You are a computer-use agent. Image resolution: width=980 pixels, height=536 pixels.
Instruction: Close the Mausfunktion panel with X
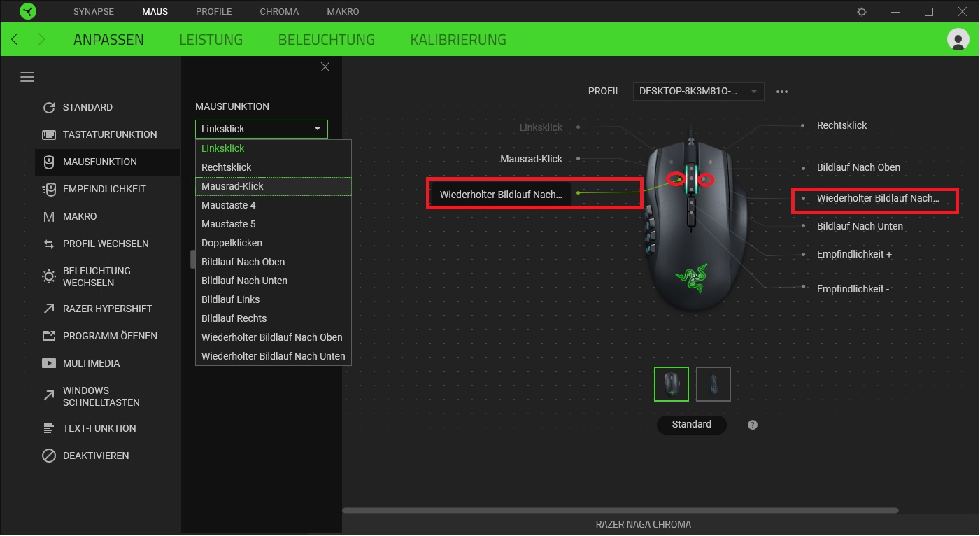point(325,66)
